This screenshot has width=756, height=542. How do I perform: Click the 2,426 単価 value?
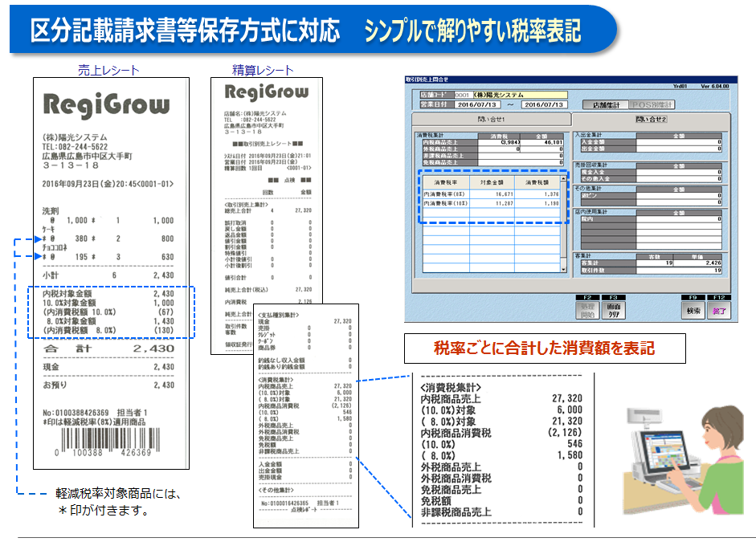click(x=697, y=263)
